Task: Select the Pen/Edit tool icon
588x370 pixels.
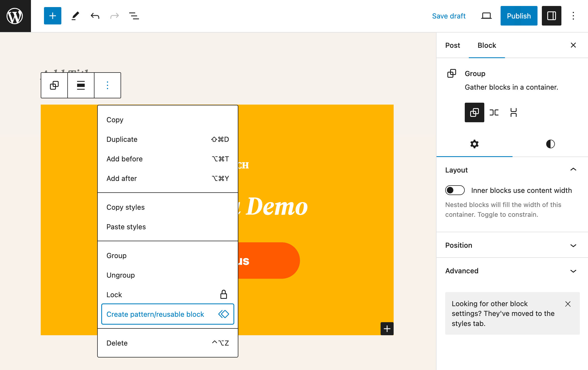Action: (x=74, y=16)
